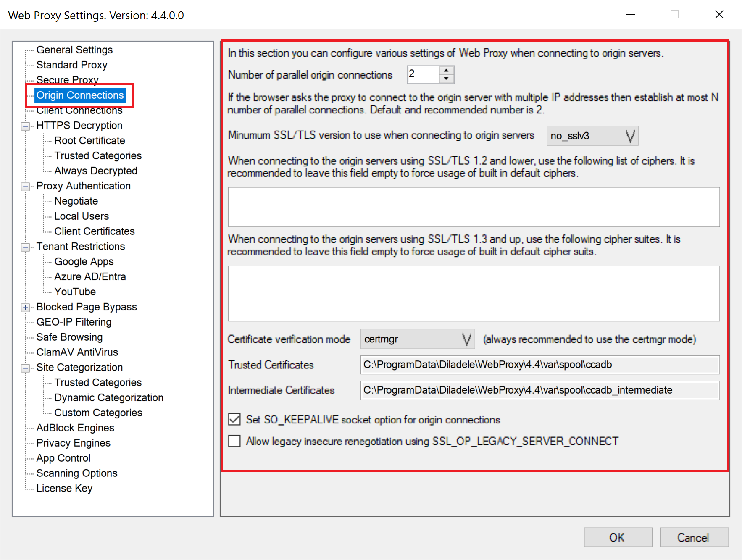This screenshot has width=742, height=560.
Task: Select Proxy Authentication tree item
Action: [x=83, y=186]
